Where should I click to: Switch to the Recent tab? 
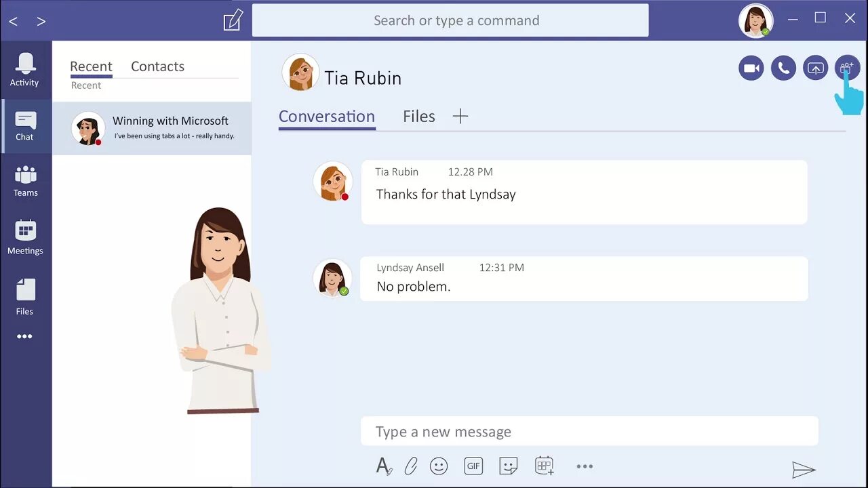pos(91,66)
